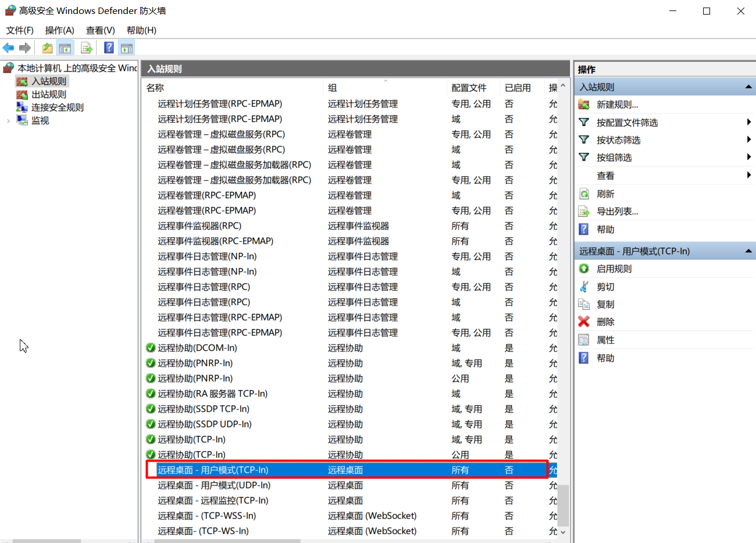Select 出站规则 in the left tree

tap(49, 94)
